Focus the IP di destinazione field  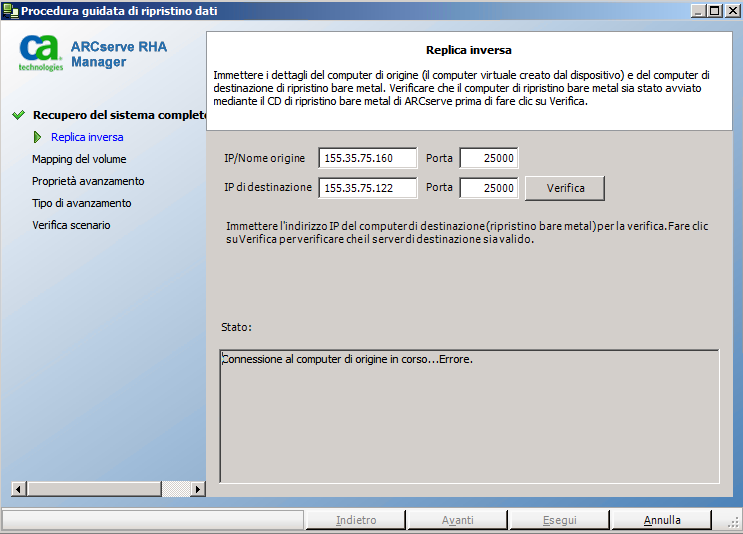click(x=368, y=188)
